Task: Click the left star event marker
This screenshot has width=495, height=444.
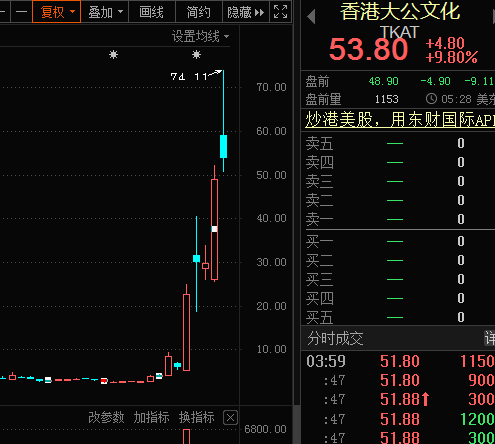Action: point(113,54)
